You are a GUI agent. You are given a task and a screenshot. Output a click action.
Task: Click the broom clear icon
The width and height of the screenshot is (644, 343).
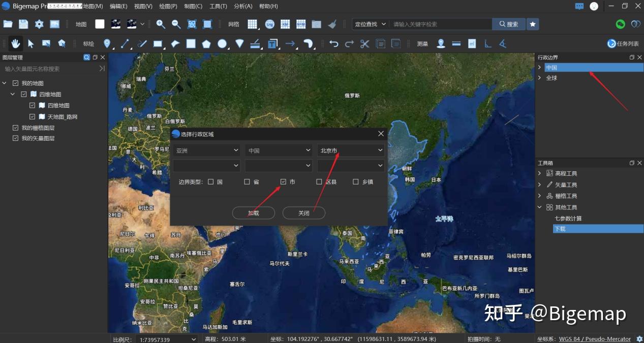pyautogui.click(x=332, y=24)
